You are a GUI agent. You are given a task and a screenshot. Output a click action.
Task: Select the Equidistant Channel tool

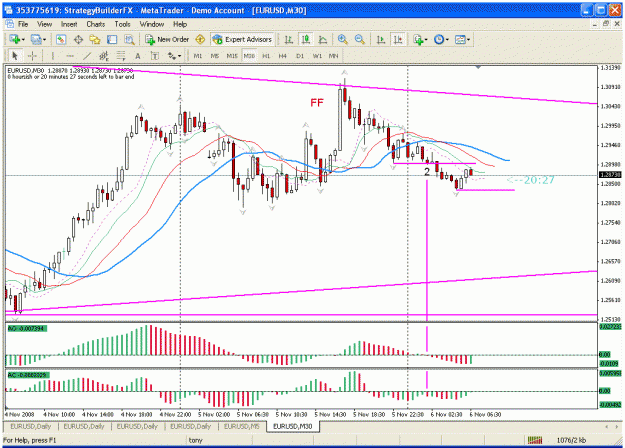(104, 56)
